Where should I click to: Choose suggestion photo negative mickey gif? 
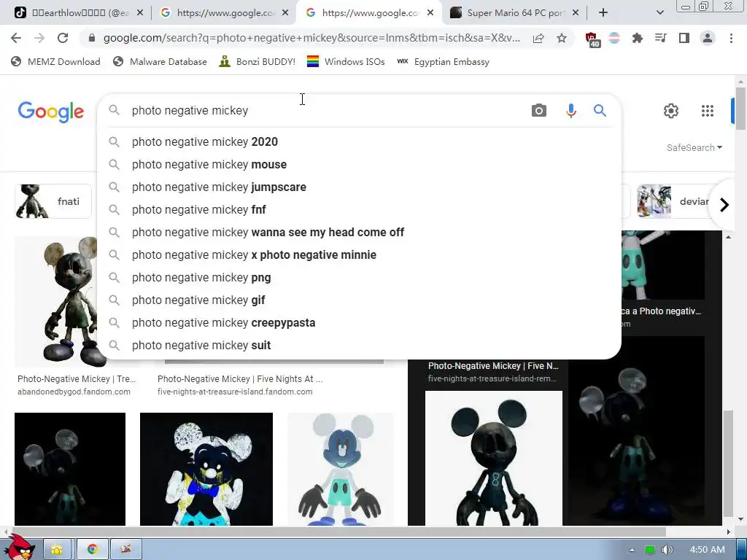[359, 300]
